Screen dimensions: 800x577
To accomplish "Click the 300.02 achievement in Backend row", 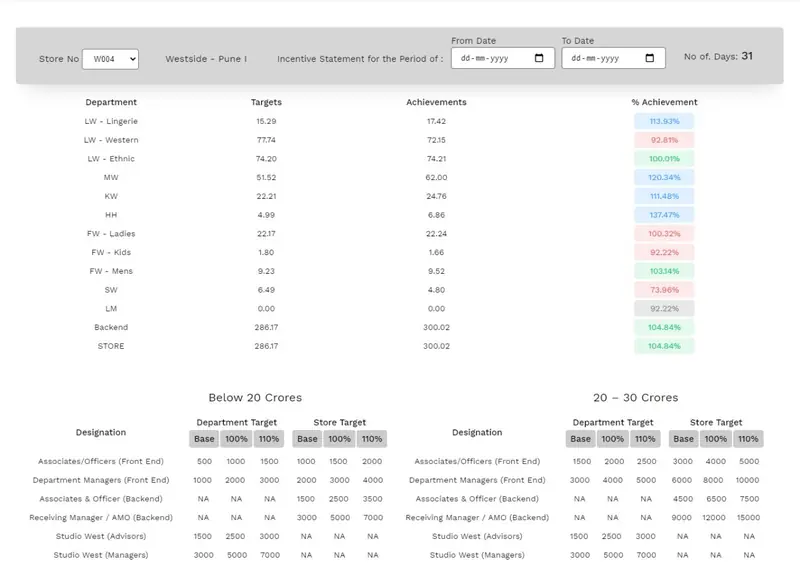I will click(436, 327).
